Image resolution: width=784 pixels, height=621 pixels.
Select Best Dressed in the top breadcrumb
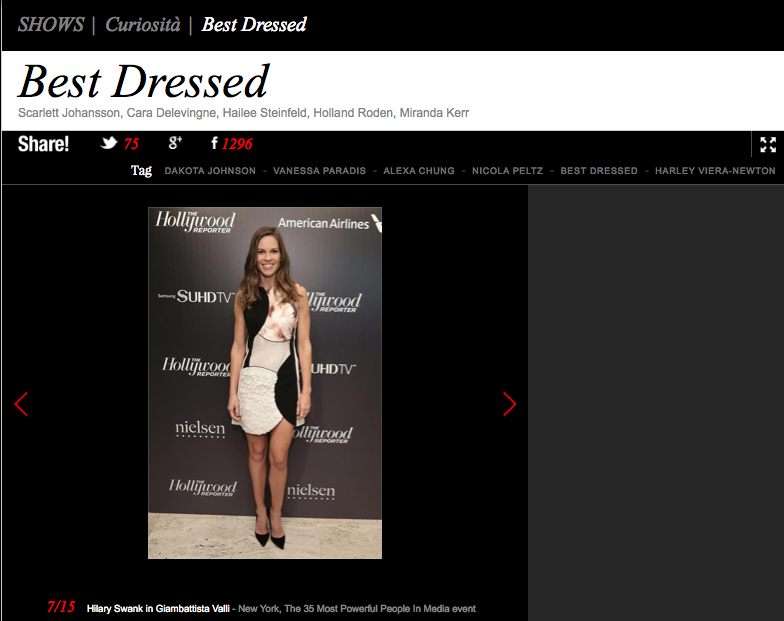point(254,24)
